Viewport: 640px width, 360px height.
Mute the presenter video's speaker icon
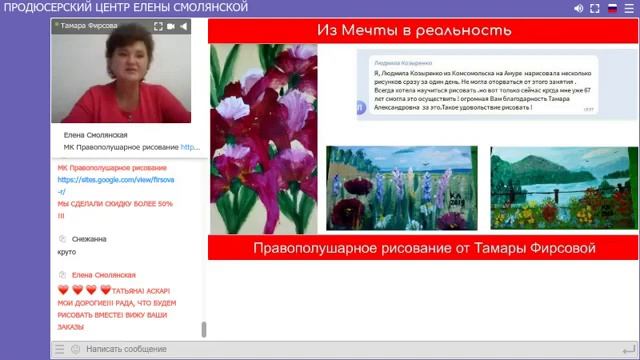click(184, 26)
